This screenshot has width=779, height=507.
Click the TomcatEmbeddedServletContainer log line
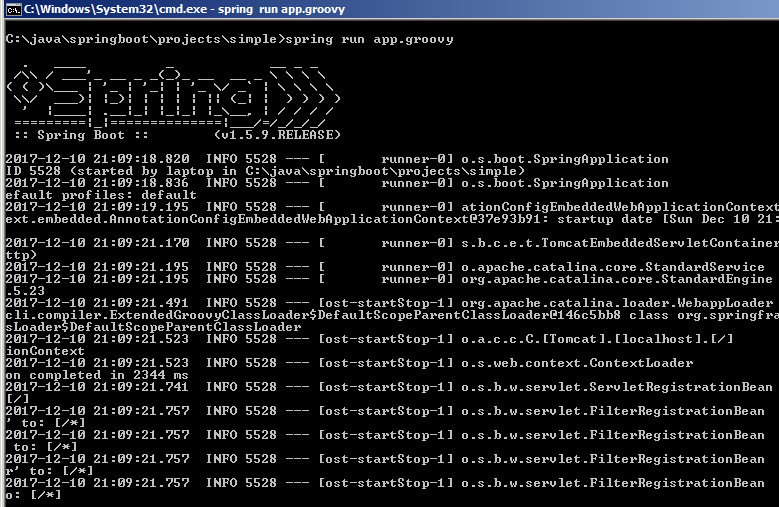(392, 243)
